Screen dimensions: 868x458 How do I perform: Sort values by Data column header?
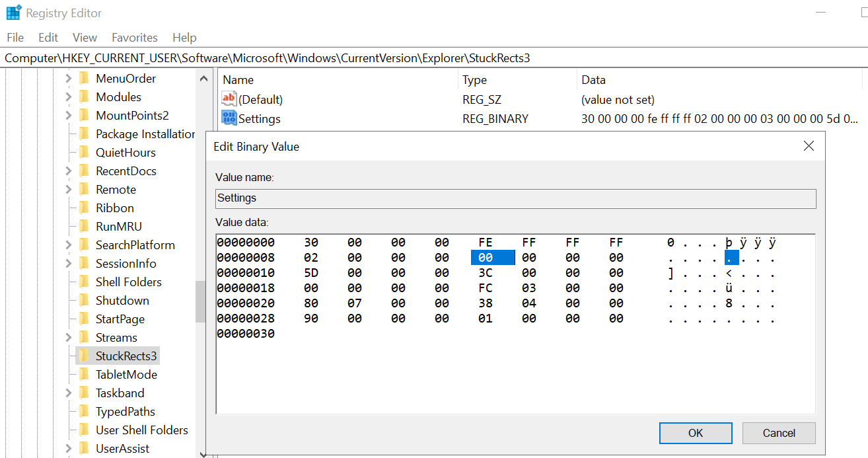click(719, 79)
